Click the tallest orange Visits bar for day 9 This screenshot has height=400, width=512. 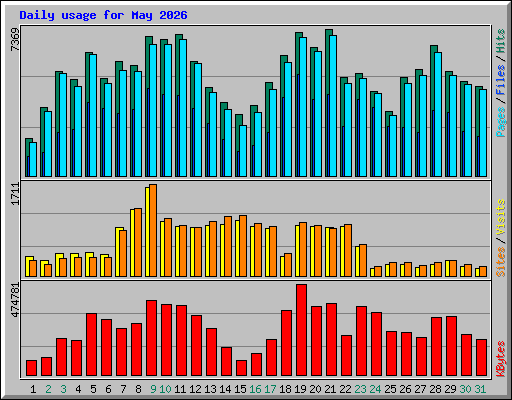(153, 230)
